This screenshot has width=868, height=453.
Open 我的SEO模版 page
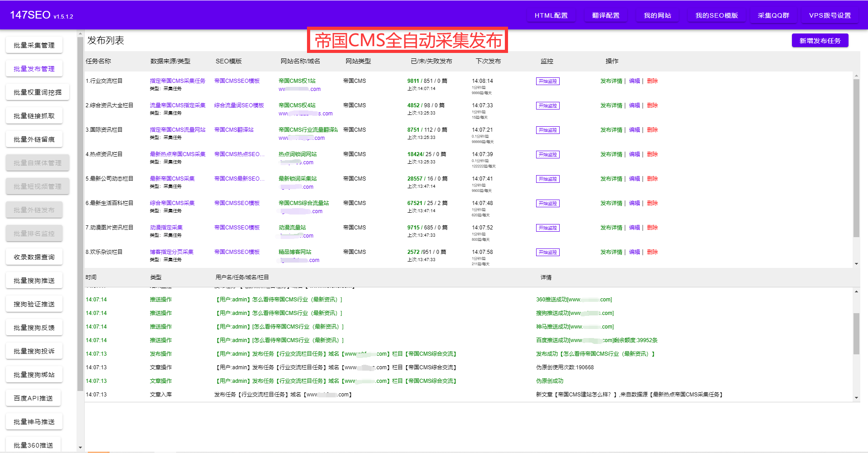[x=717, y=15]
